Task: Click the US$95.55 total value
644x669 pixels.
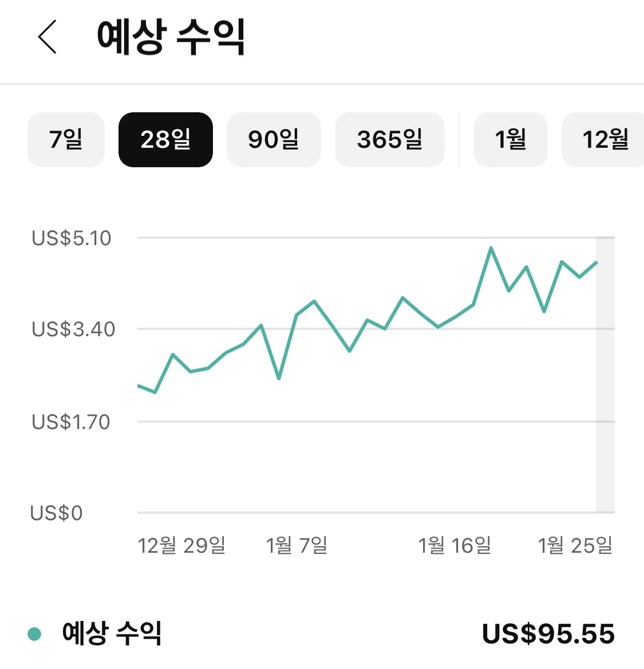Action: [x=548, y=633]
